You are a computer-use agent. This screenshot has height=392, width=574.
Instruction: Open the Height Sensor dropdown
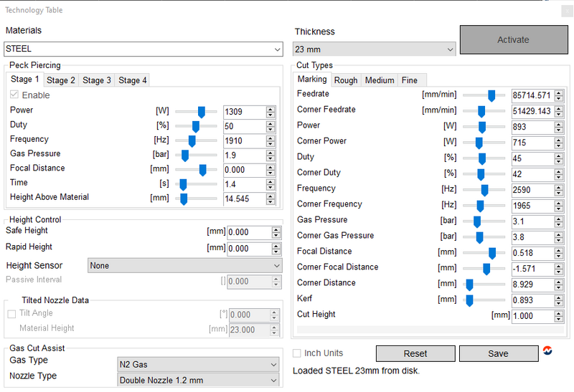[x=184, y=266]
